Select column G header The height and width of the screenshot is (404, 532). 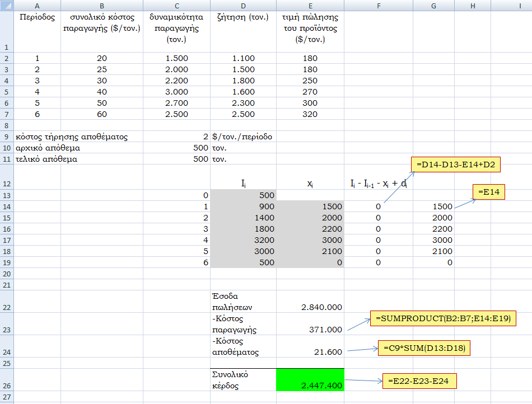tap(433, 6)
